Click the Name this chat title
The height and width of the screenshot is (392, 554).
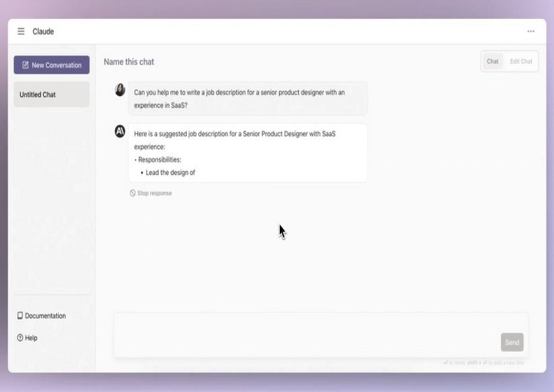click(129, 62)
